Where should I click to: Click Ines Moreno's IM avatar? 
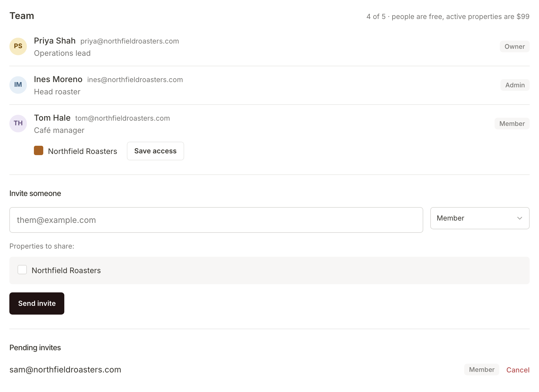pos(18,85)
